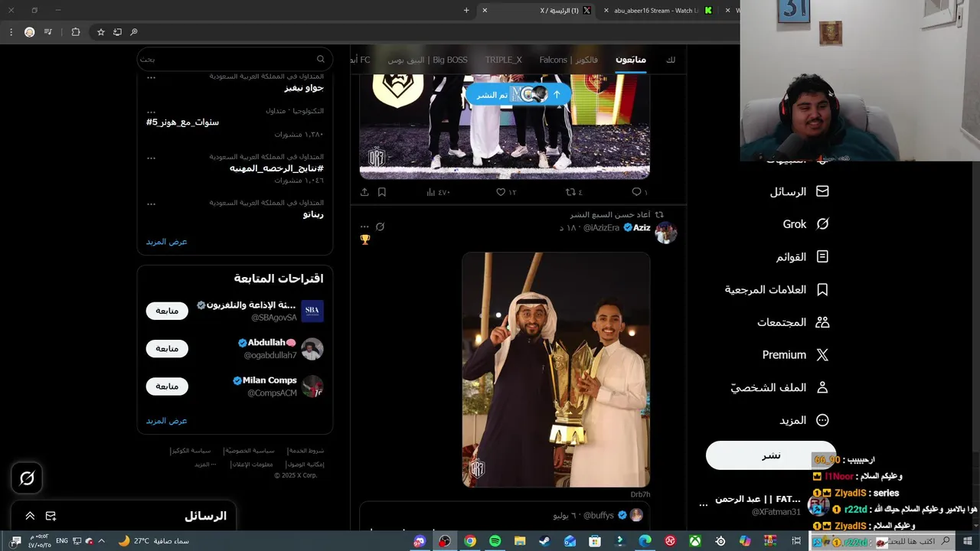980x551 pixels.
Task: Open options for trend #سنوات_مع_هونر5
Action: point(151,112)
